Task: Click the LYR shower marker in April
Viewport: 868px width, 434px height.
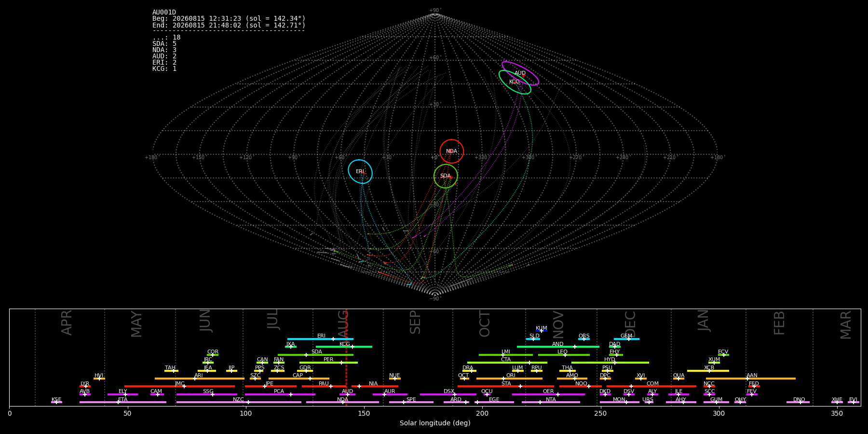Action: coord(86,386)
